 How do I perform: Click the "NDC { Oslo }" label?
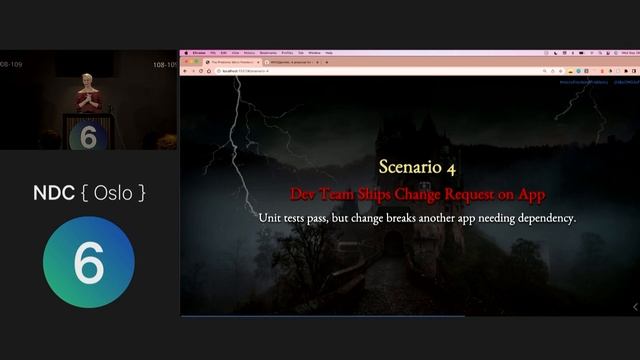[x=89, y=193]
